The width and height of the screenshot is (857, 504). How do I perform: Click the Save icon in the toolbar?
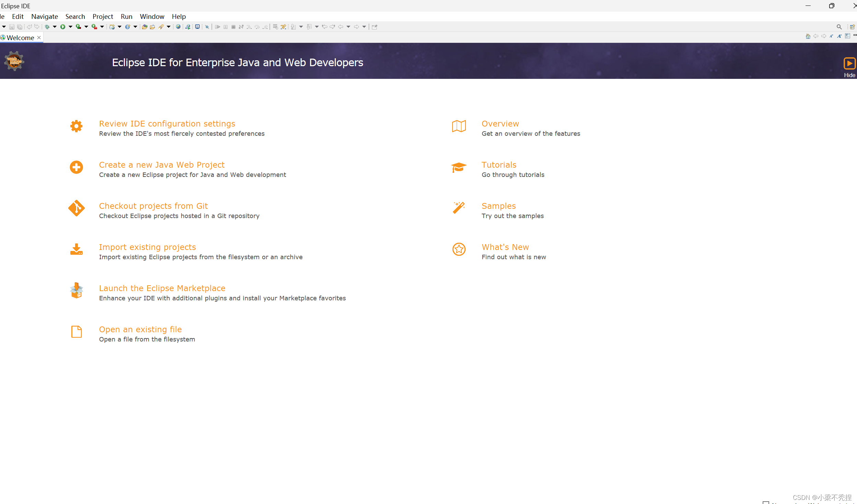pos(12,27)
